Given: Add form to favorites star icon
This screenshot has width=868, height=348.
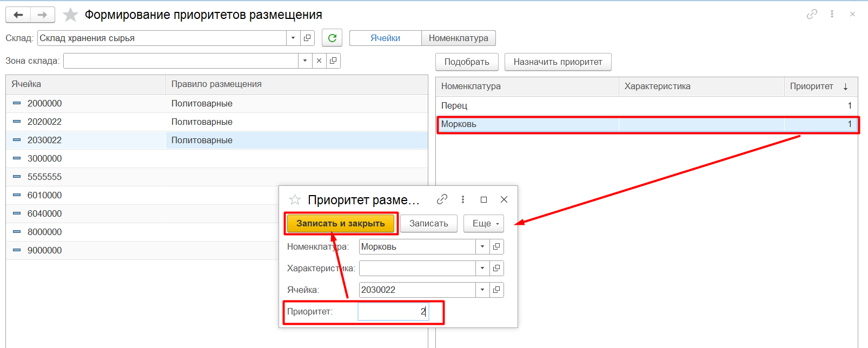Looking at the screenshot, I should click(71, 15).
